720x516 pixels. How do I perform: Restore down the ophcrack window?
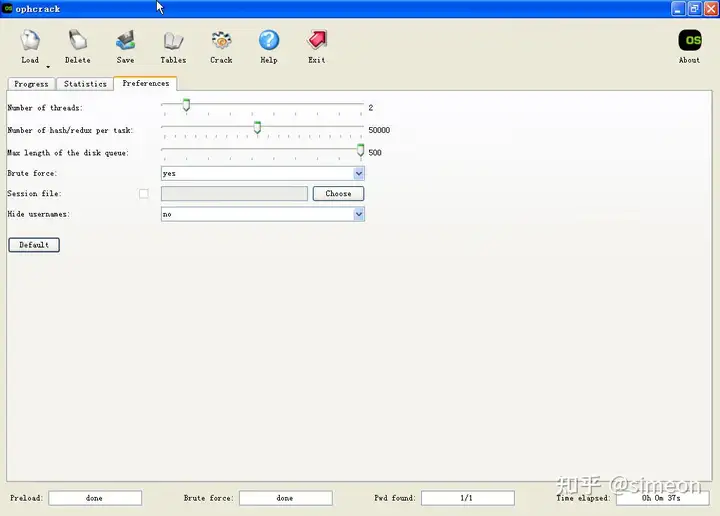(x=695, y=9)
